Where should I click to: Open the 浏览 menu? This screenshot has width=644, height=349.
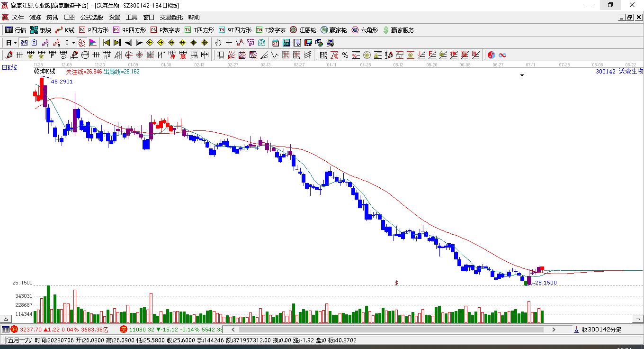point(35,18)
